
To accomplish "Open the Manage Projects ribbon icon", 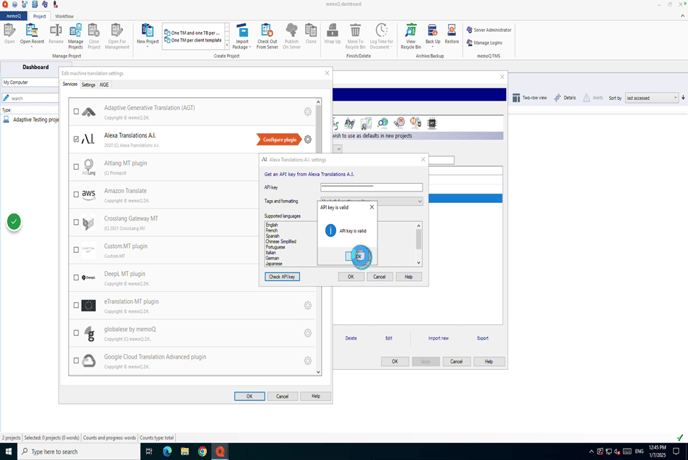I will (75, 36).
